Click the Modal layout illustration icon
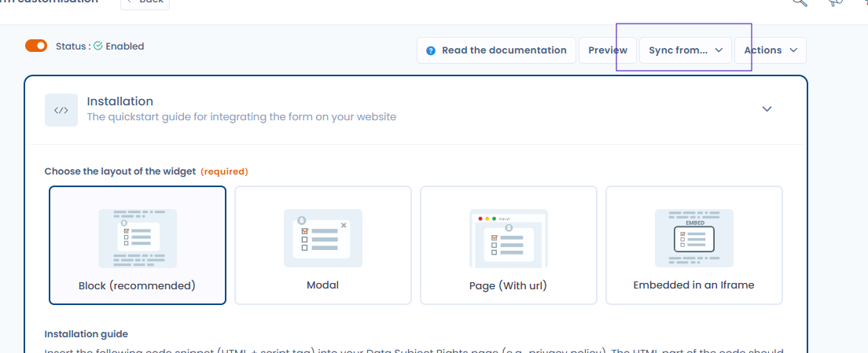The width and height of the screenshot is (868, 353). pos(322,238)
